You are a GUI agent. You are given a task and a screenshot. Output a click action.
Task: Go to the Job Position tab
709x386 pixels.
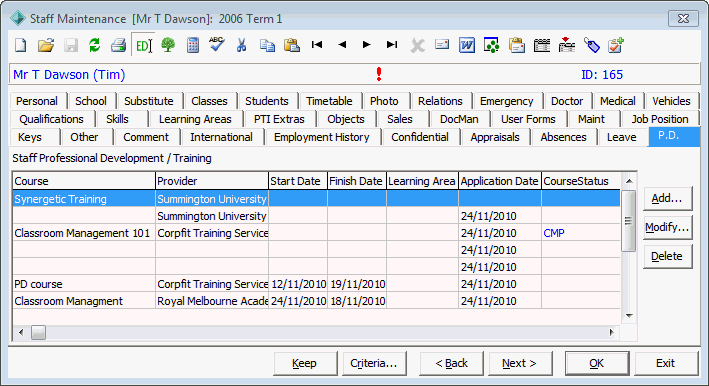(x=660, y=119)
